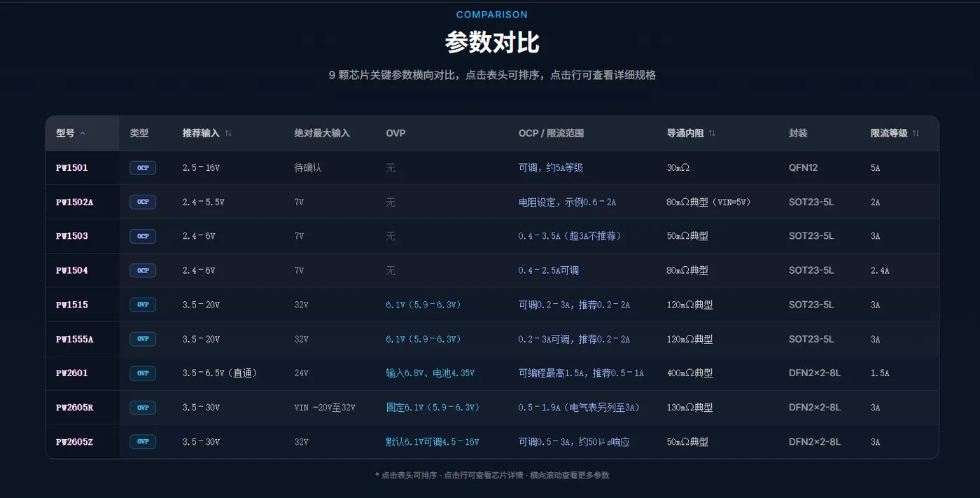Click the OVP badge in PW2601 row

pos(143,373)
